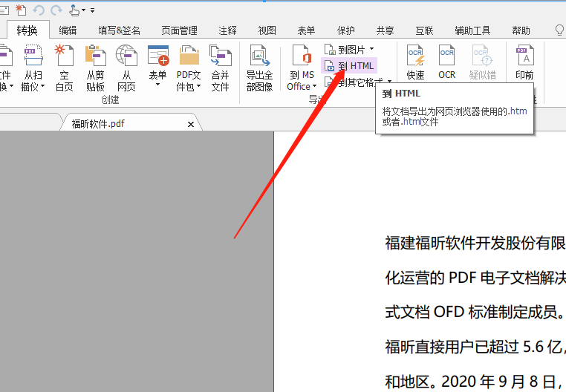Image resolution: width=566 pixels, height=392 pixels.
Task: Expand the 到其它格式 dropdown arrow
Action: click(x=389, y=81)
